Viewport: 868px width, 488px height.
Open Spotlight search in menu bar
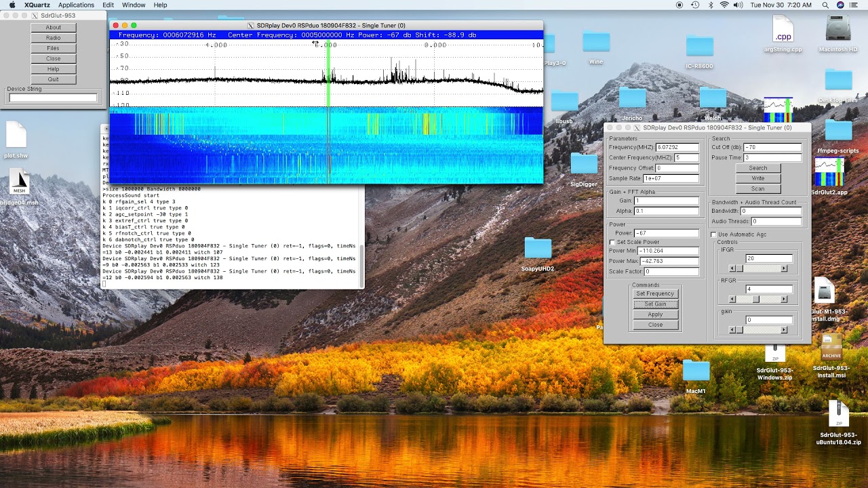pos(825,5)
